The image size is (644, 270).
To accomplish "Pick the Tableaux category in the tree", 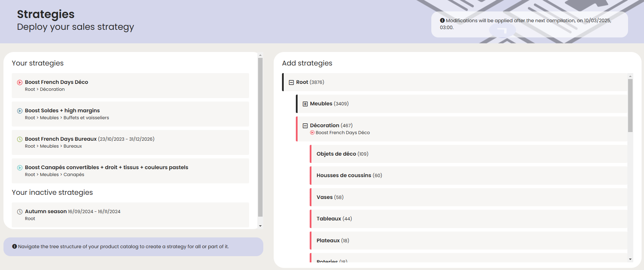I will point(329,219).
